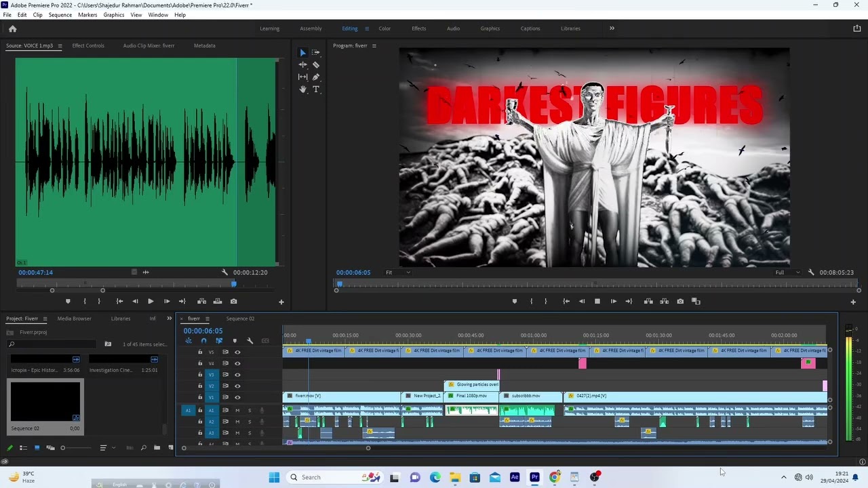868x488 pixels.
Task: Click the Quick Export share icon
Action: click(x=856, y=28)
